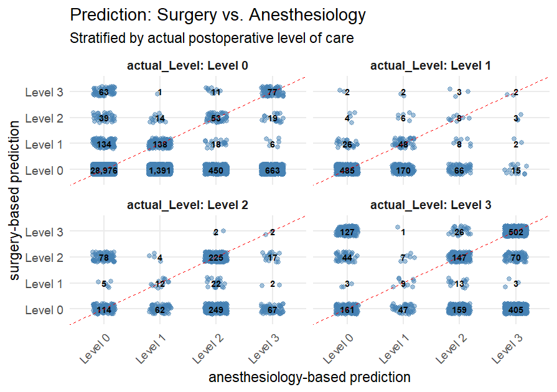The width and height of the screenshot is (557, 392).
Task: Click the 1,391 count label
Action: [160, 170]
